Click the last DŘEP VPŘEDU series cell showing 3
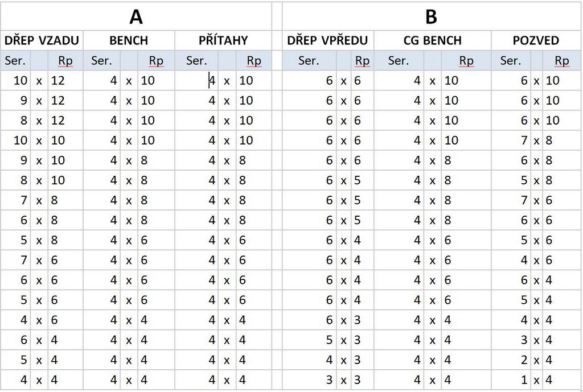The width and height of the screenshot is (583, 392). coord(309,379)
